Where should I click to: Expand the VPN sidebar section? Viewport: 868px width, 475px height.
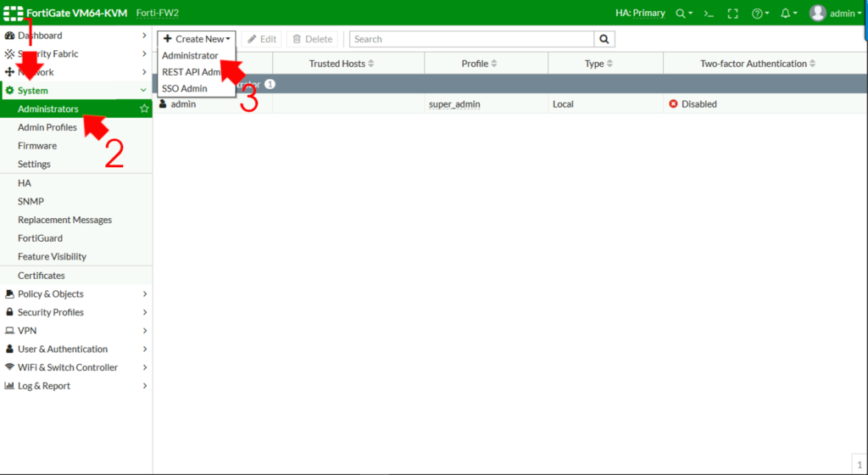(76, 331)
